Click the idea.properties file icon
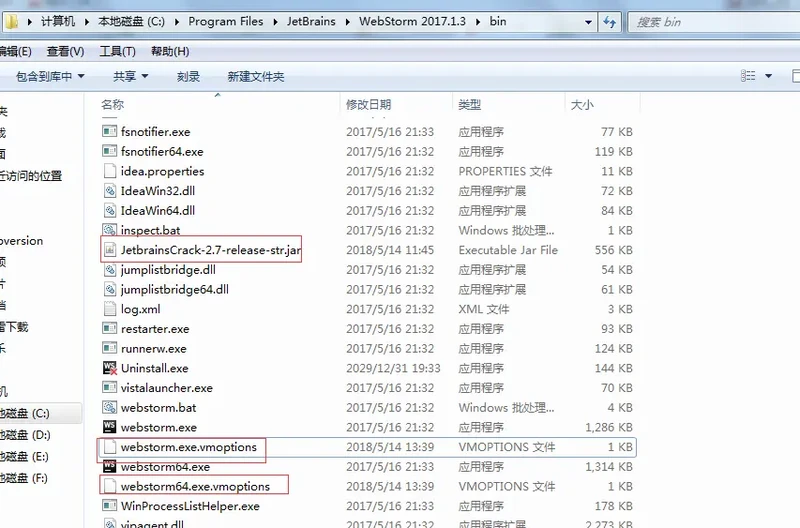This screenshot has width=800, height=528. 110,171
